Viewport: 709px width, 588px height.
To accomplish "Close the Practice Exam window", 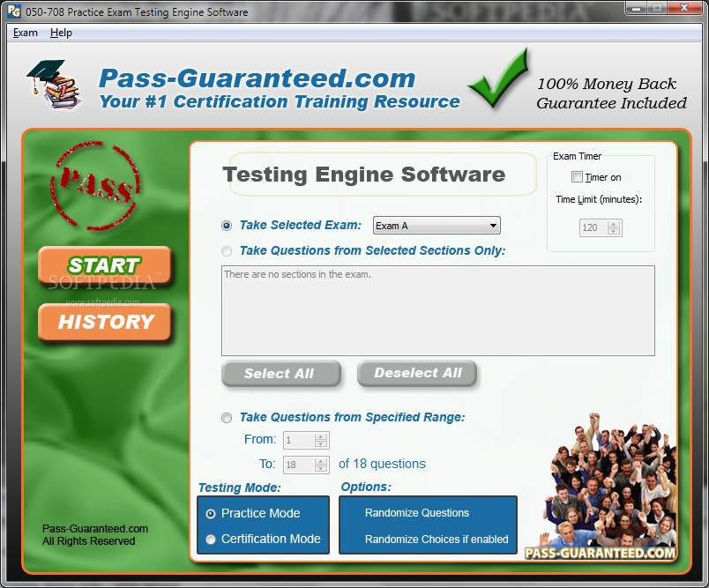I will point(684,8).
